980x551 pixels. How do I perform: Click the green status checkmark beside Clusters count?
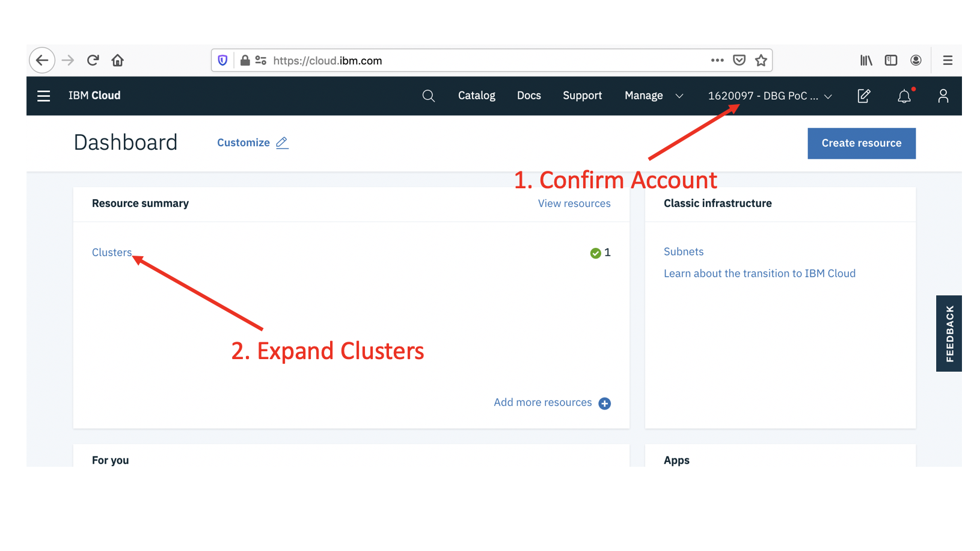pyautogui.click(x=595, y=253)
